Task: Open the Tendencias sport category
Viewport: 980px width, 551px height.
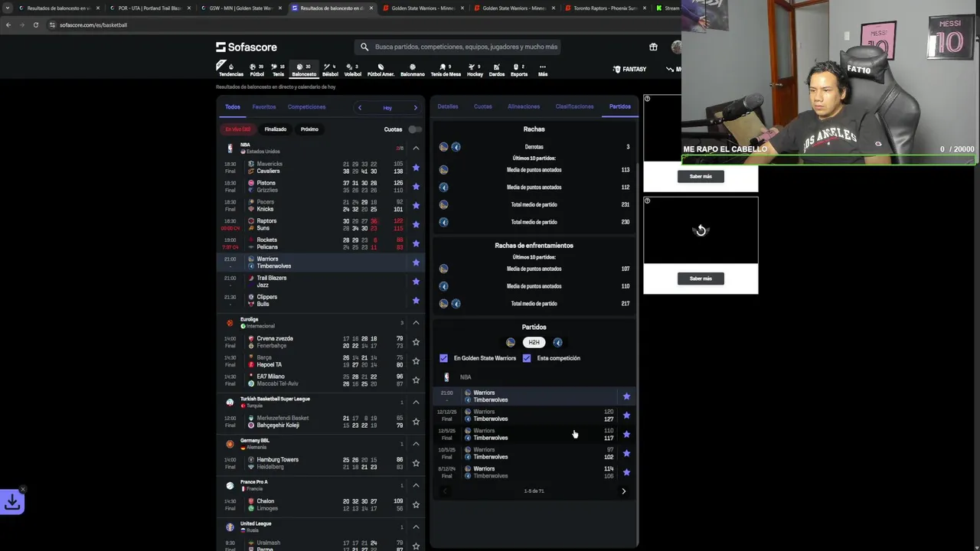Action: pos(230,70)
